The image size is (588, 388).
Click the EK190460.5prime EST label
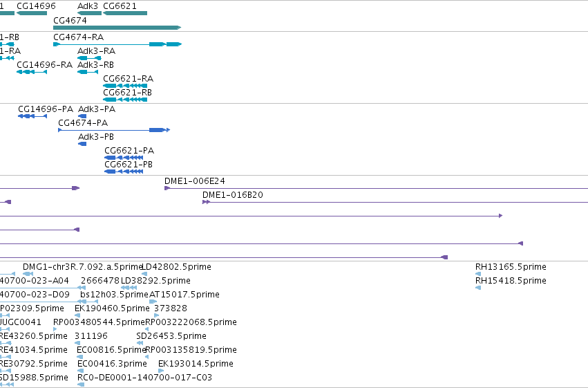tap(112, 308)
